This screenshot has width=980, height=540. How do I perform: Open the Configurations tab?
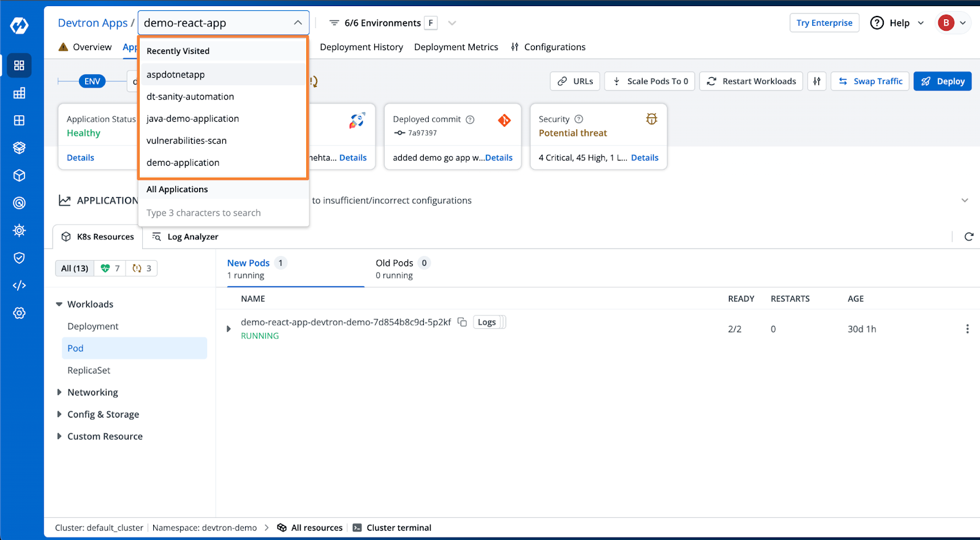click(548, 47)
